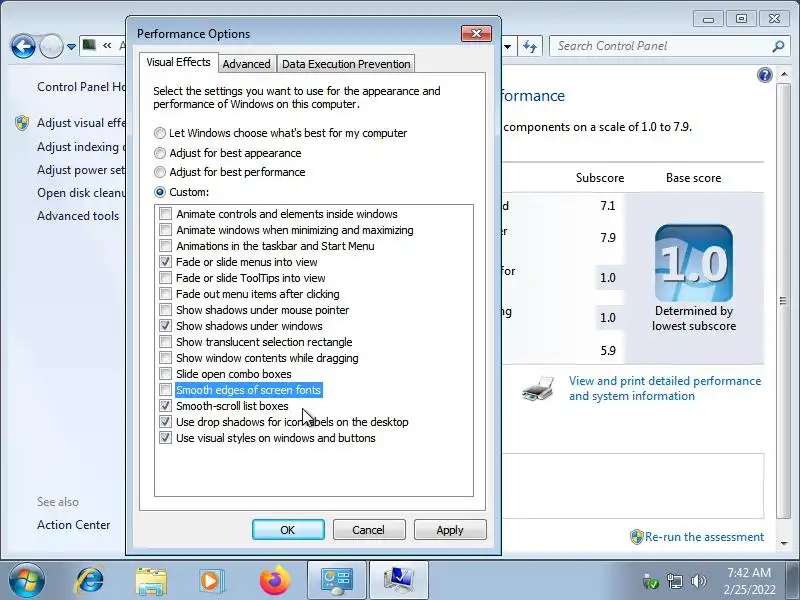
Task: Go to Control Panel Home link
Action: [81, 87]
